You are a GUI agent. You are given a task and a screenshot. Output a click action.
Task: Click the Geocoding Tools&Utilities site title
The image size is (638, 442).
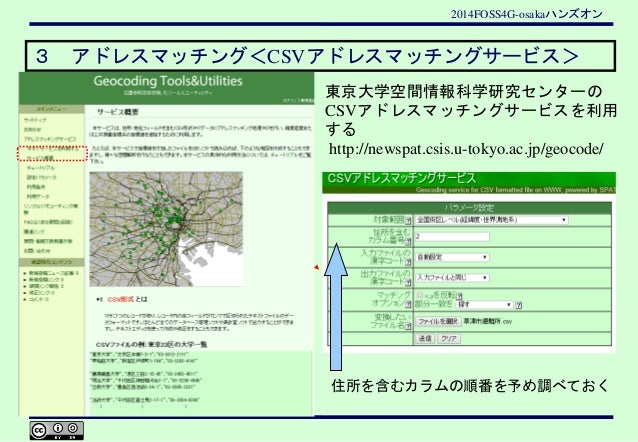tap(168, 81)
